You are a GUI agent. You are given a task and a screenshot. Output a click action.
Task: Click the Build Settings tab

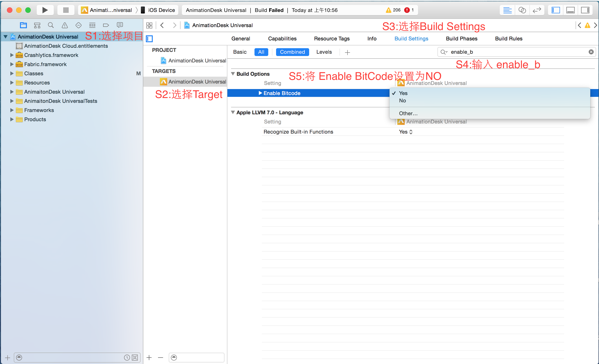(x=411, y=39)
